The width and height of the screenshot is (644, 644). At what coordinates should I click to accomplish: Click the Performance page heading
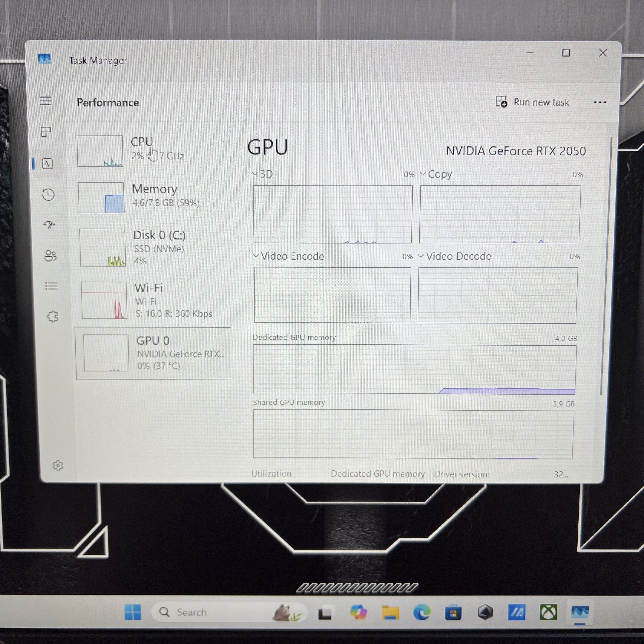(x=108, y=102)
